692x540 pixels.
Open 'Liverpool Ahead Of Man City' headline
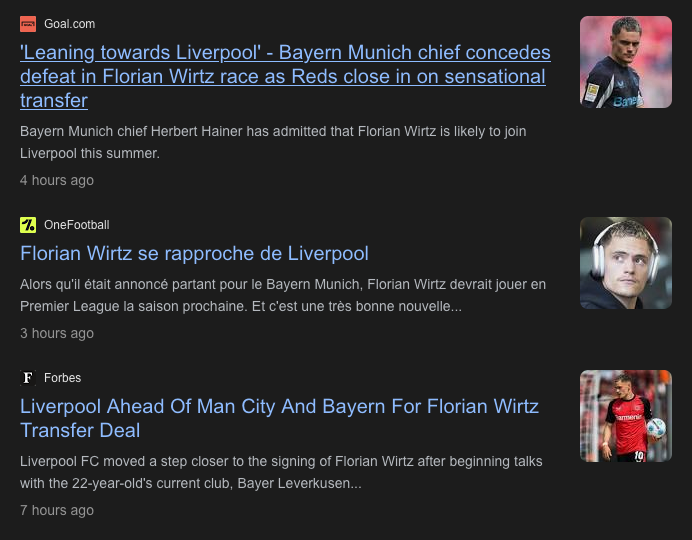[x=279, y=418]
